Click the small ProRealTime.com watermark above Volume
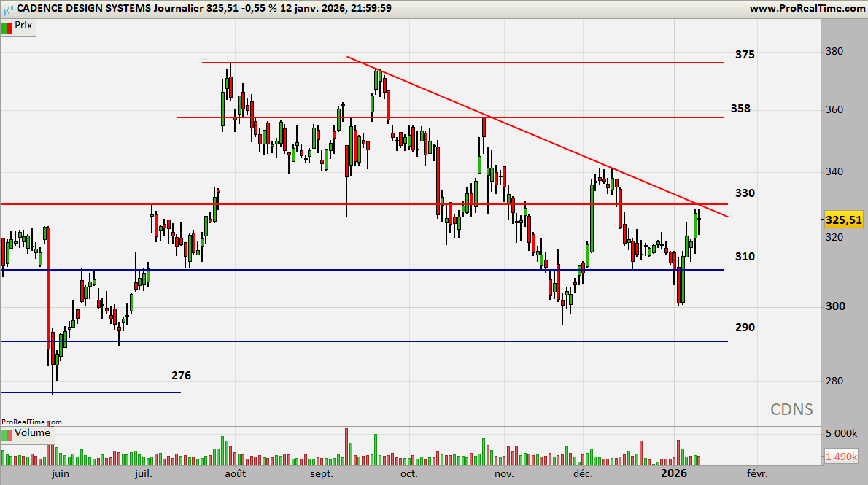The height and width of the screenshot is (485, 868). point(31,422)
